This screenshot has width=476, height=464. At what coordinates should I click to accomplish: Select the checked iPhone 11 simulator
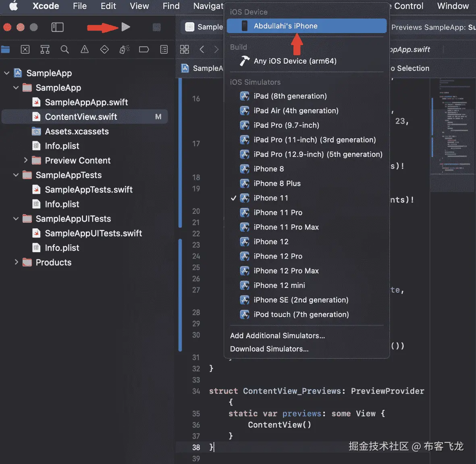307,198
